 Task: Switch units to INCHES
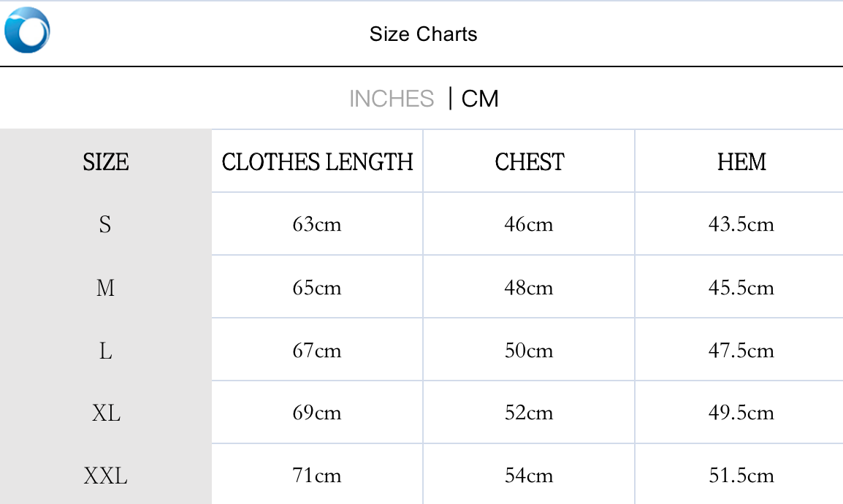[392, 99]
